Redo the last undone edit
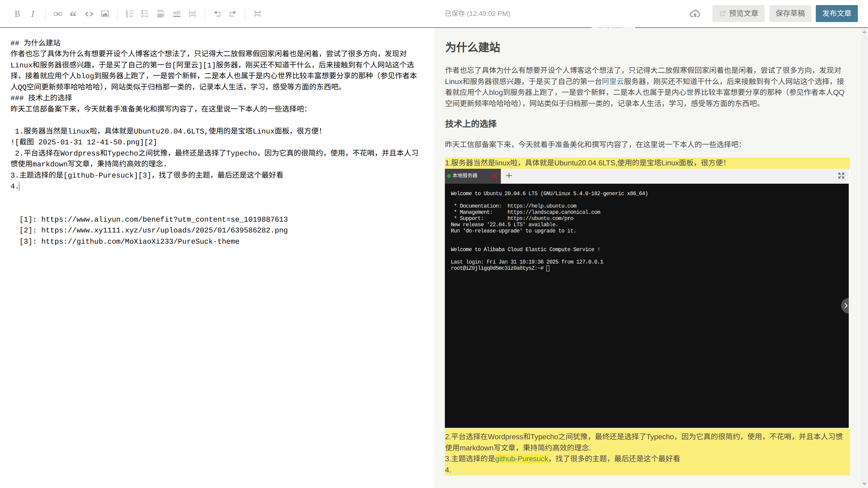Viewport: 868px width, 488px height. tap(233, 14)
